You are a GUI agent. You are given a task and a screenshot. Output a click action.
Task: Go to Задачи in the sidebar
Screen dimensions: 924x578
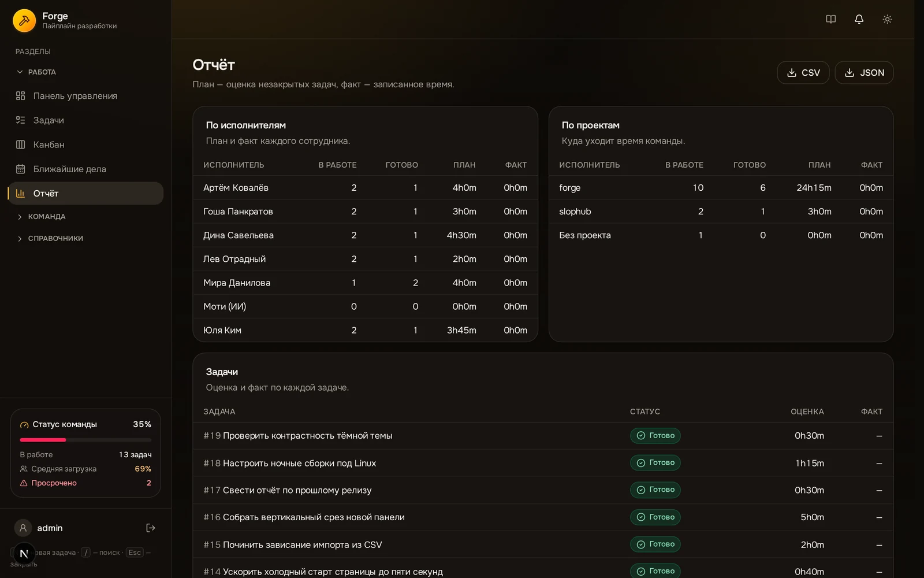(85, 120)
